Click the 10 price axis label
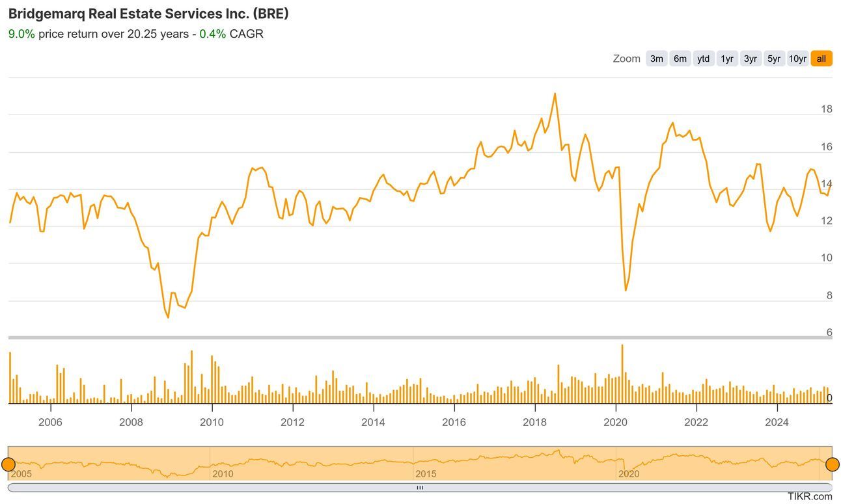This screenshot has height=504, width=841. tap(827, 258)
